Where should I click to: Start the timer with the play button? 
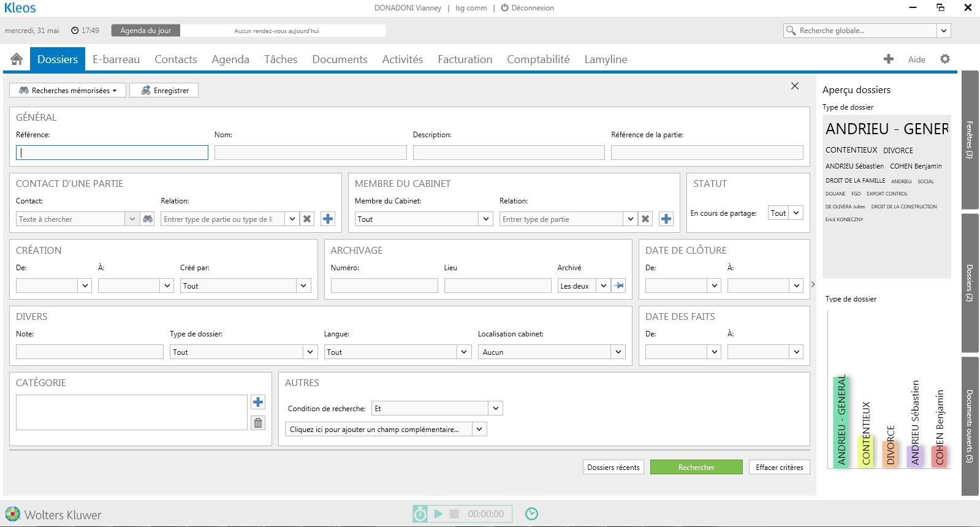pyautogui.click(x=438, y=514)
